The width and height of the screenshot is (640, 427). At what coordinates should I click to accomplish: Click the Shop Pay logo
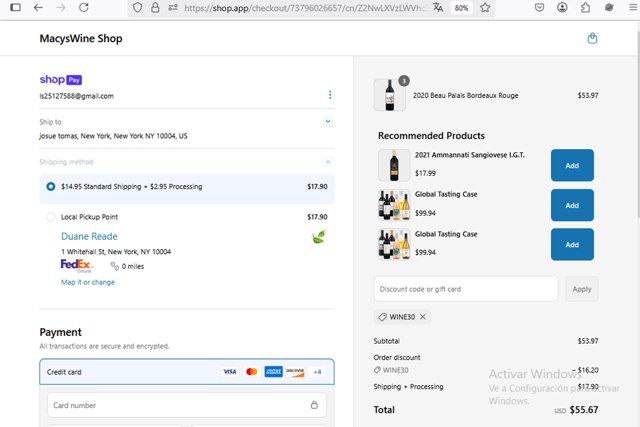[x=61, y=79]
